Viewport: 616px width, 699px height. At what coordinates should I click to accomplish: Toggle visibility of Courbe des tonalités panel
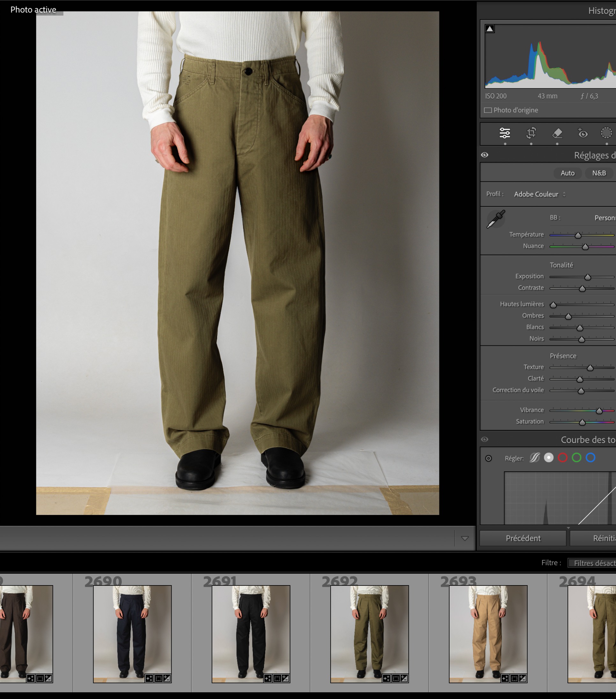point(484,439)
